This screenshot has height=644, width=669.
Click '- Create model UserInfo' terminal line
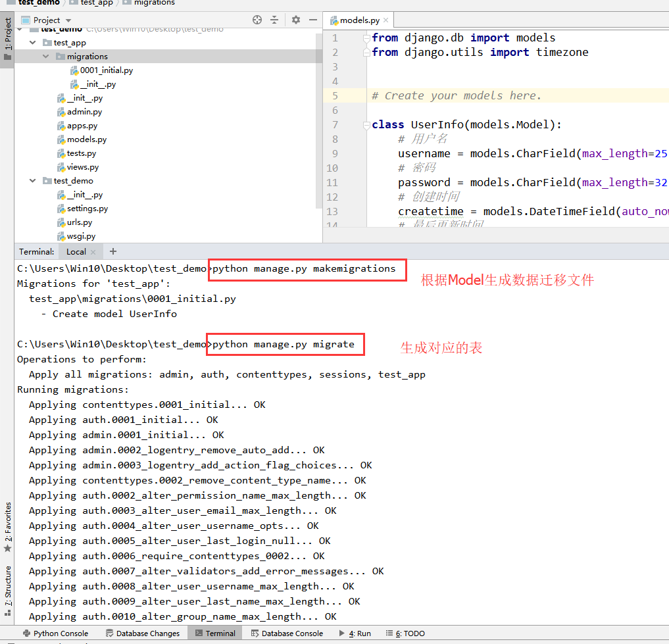[109, 314]
